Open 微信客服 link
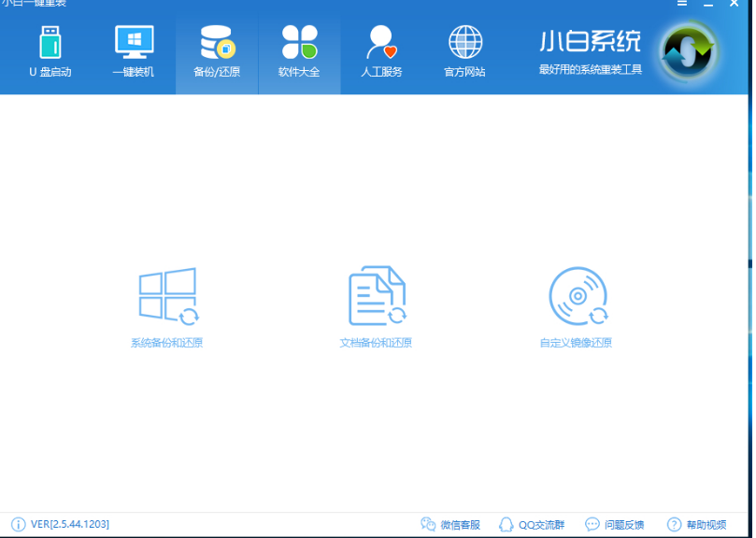 [461, 525]
